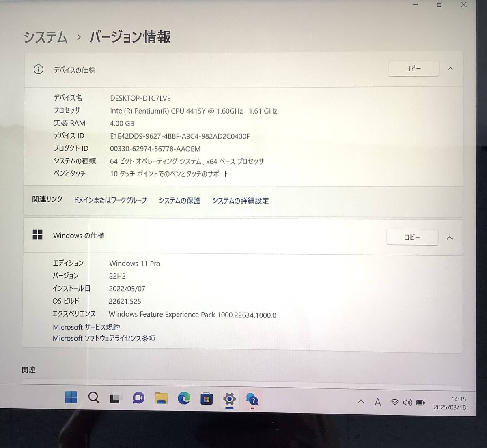Check the battery status icon
Image resolution: width=487 pixels, height=448 pixels.
(x=420, y=403)
